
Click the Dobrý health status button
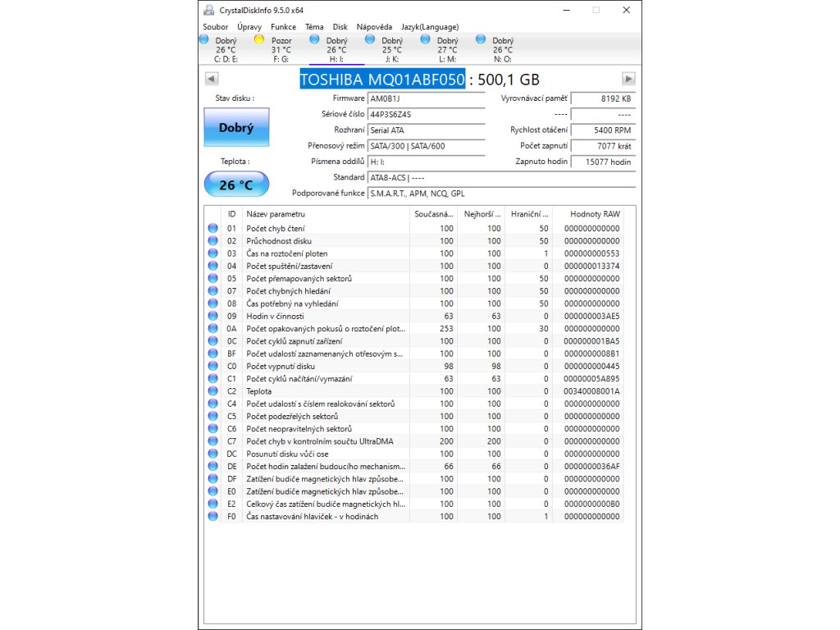[x=236, y=127]
